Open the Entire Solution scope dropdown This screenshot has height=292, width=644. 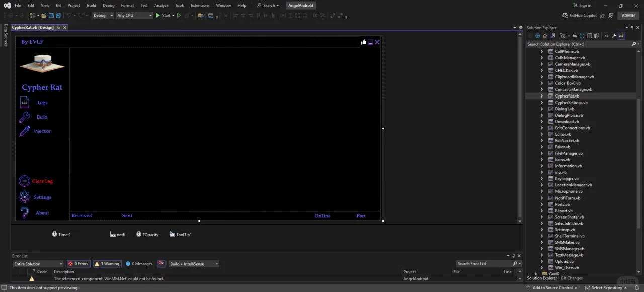click(x=38, y=264)
